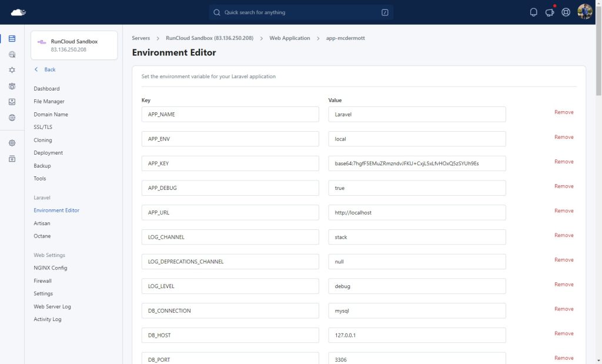The height and width of the screenshot is (364, 602).
Task: Open File Manager in the sidebar
Action: click(49, 101)
